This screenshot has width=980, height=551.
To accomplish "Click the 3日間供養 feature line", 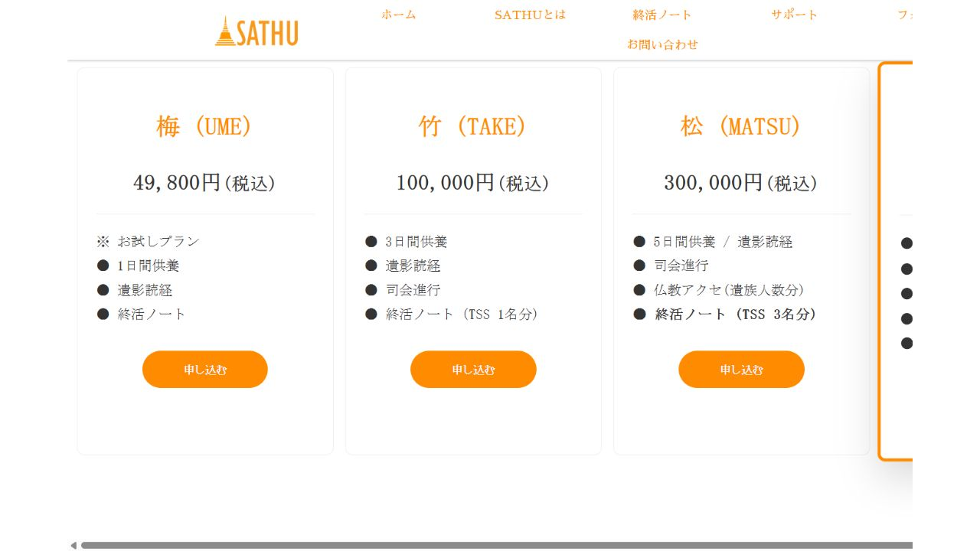I will tap(407, 242).
